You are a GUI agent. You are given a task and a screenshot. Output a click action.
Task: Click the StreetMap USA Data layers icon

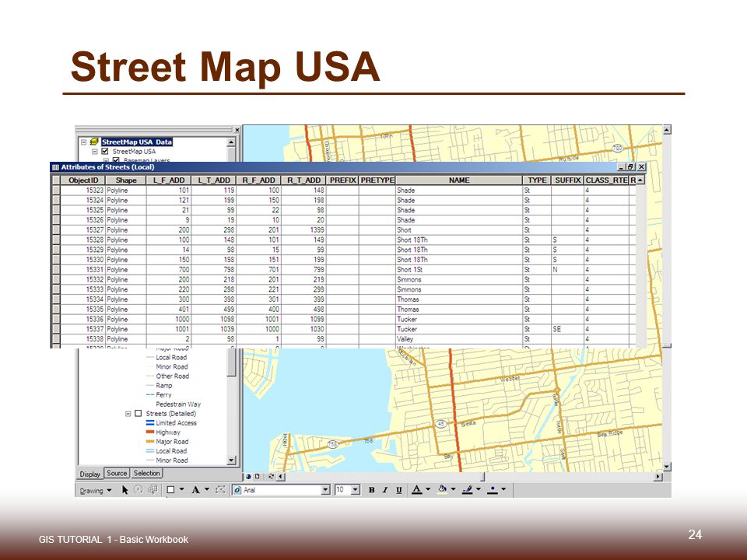click(x=94, y=142)
